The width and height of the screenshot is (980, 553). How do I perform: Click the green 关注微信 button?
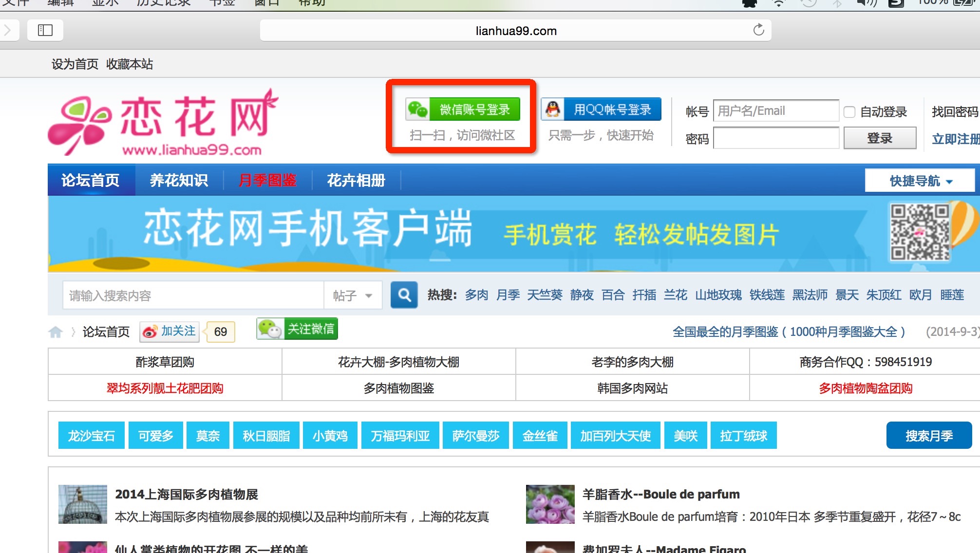point(297,329)
